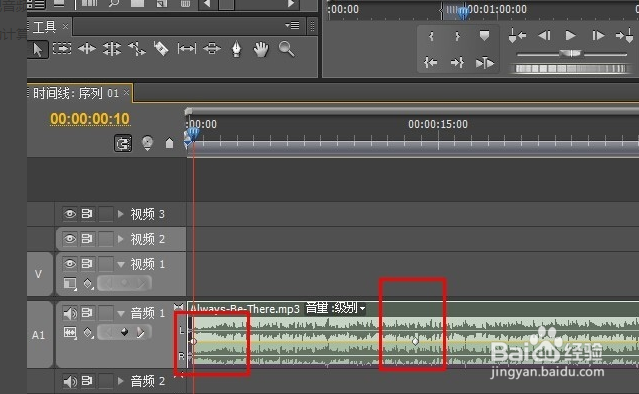
Task: Lock the 音频 1 track
Action: pos(106,313)
